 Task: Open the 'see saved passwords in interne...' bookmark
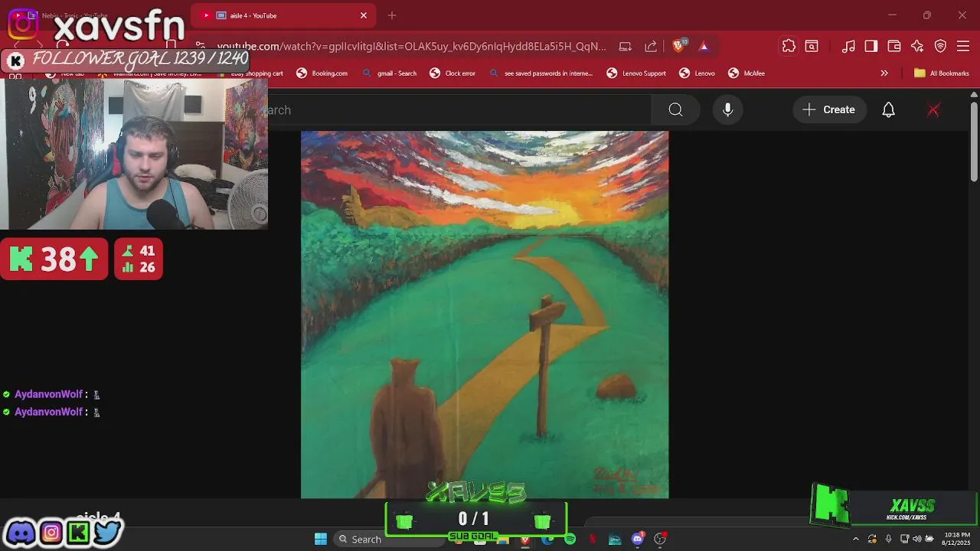541,73
